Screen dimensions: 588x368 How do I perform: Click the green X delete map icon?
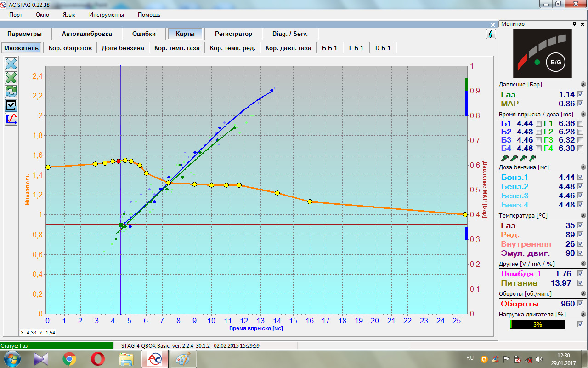coord(11,78)
